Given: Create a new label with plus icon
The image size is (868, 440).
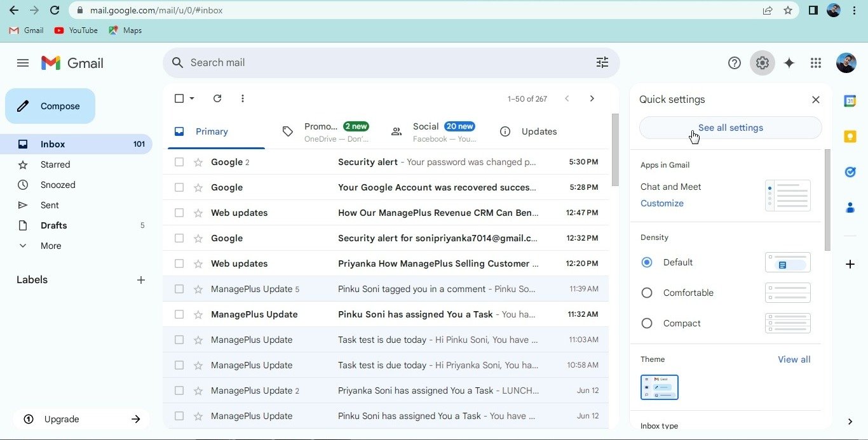Looking at the screenshot, I should [x=141, y=280].
